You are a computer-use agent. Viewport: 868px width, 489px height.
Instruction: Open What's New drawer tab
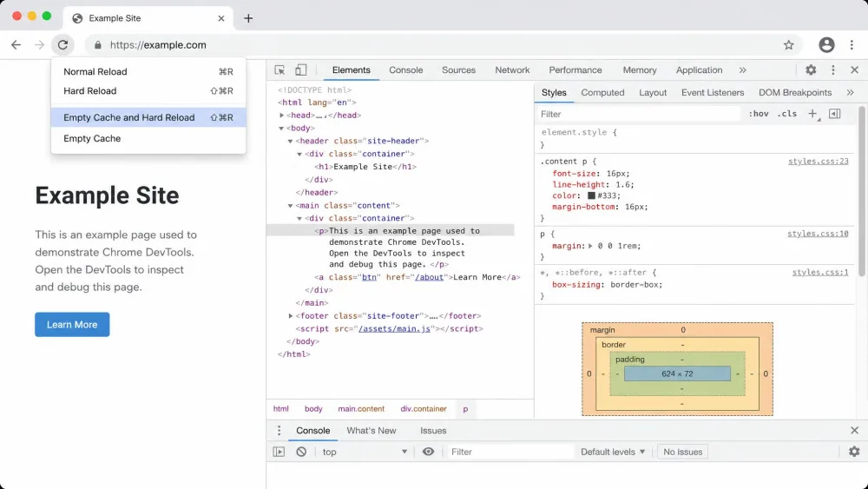point(372,430)
